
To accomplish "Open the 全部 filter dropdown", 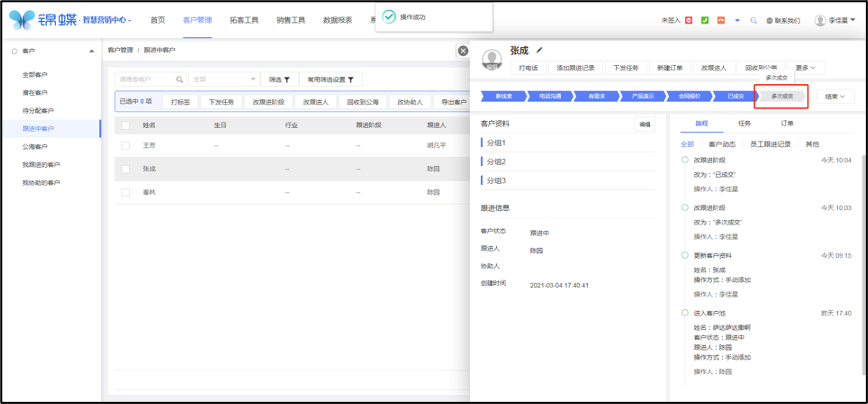I will pyautogui.click(x=224, y=79).
